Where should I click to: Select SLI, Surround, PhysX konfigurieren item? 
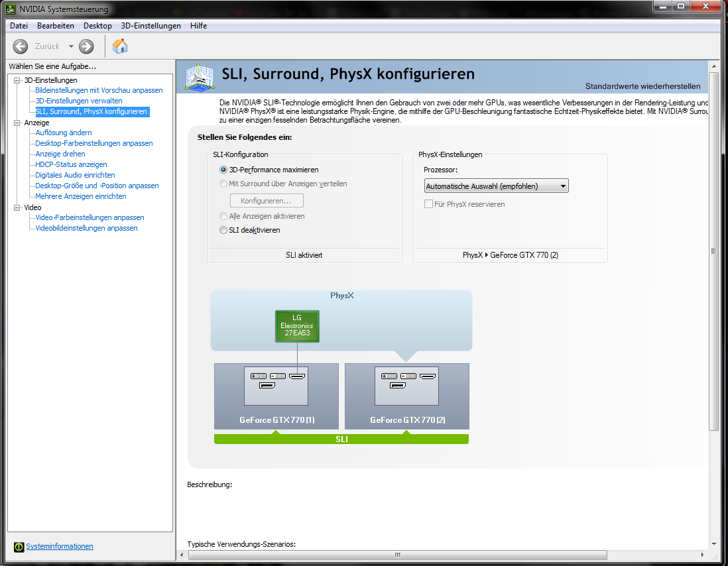point(91,112)
